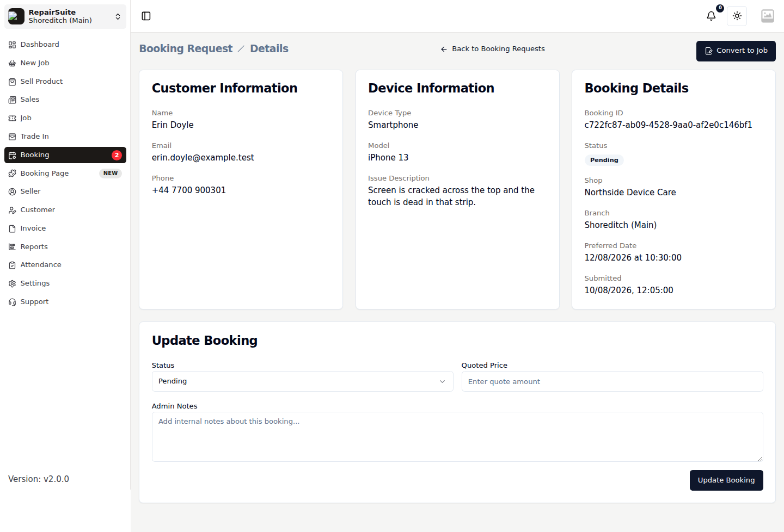Click the Smartphone device type text
The image size is (784, 532).
click(393, 125)
